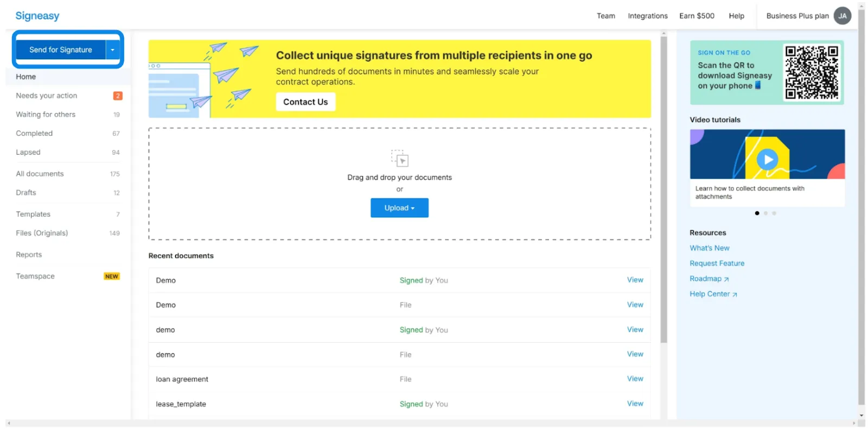Open Request Feature link
This screenshot has height=429, width=868.
pyautogui.click(x=717, y=263)
